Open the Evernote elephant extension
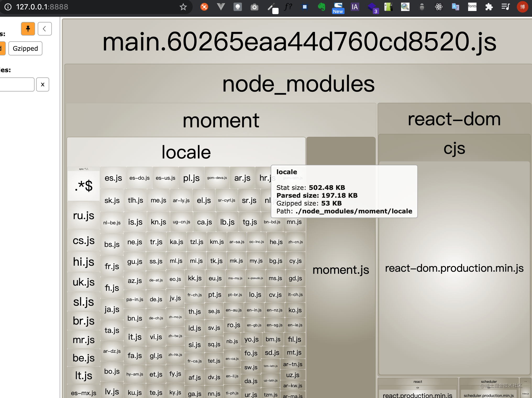This screenshot has height=398, width=532. pos(321,7)
